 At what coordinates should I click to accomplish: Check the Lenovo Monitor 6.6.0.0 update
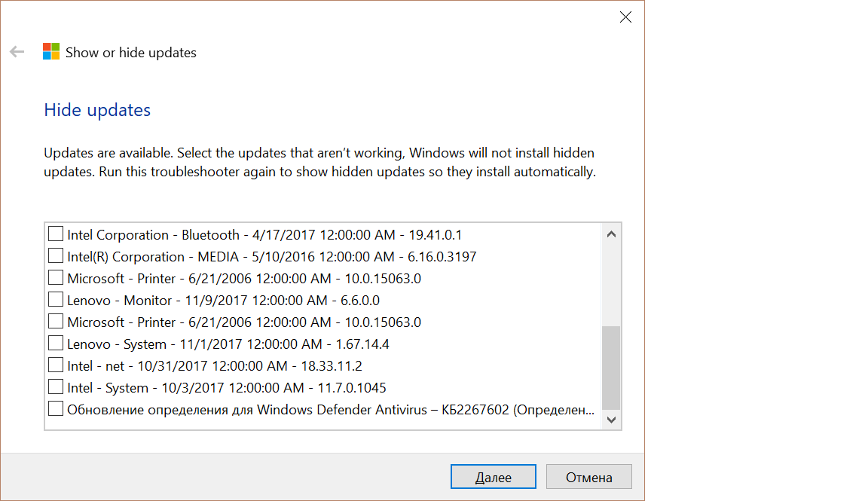coord(55,300)
